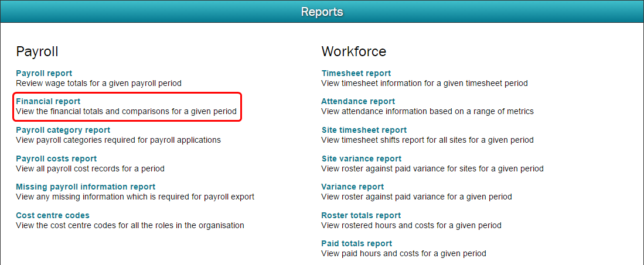The width and height of the screenshot is (644, 265).
Task: Click the Reports title in header bar
Action: (x=322, y=12)
